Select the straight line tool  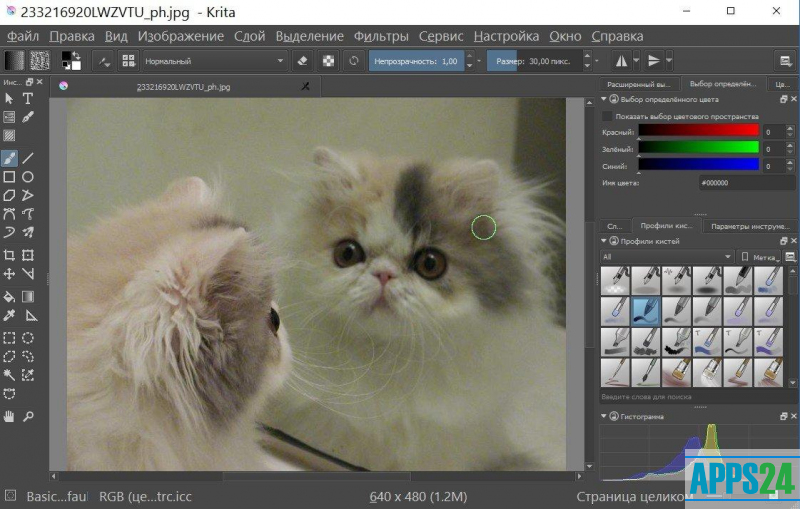point(28,158)
